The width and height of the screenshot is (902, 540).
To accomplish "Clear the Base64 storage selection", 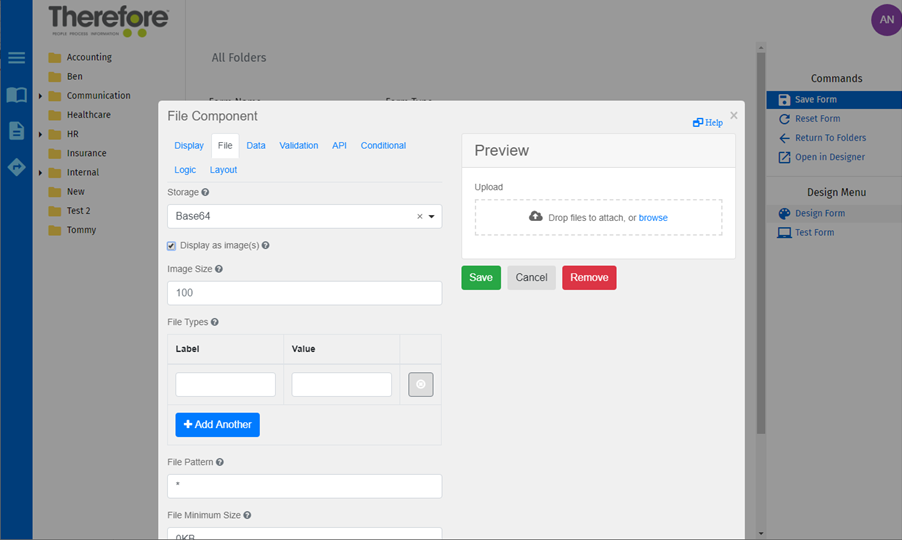I will [x=420, y=216].
